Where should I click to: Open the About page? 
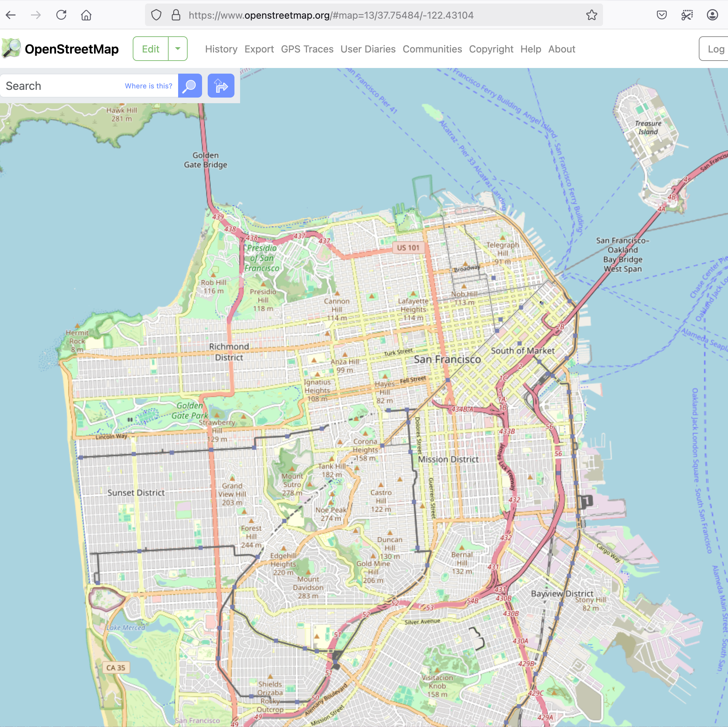(561, 49)
